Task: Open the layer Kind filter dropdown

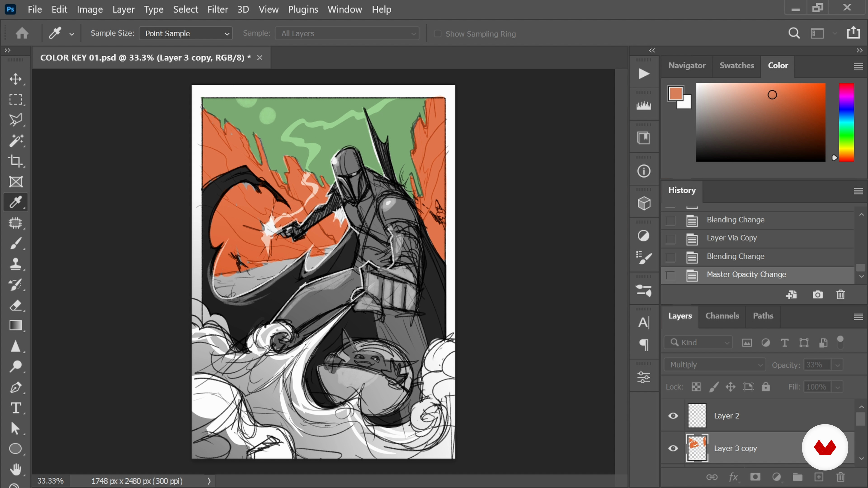Action: coord(698,343)
